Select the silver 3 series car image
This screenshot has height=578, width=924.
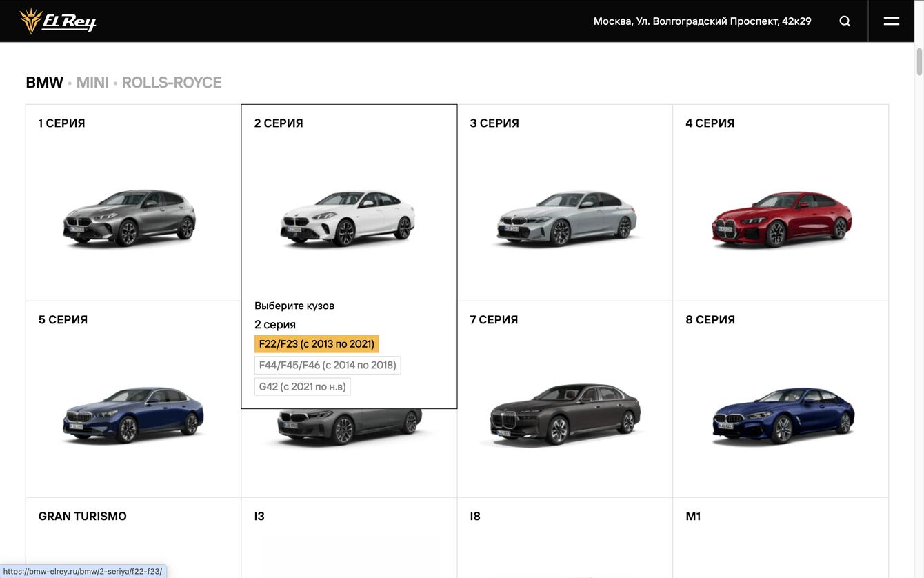tap(566, 218)
